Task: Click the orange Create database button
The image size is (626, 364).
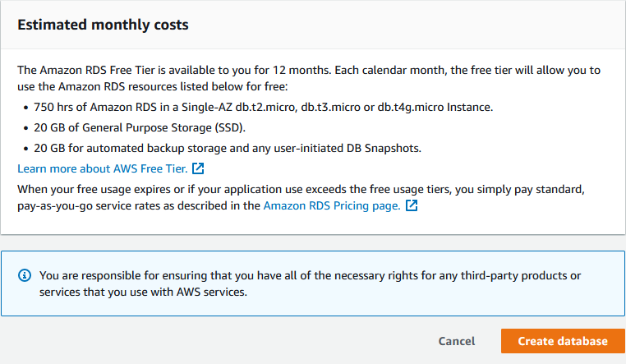Action: pyautogui.click(x=563, y=341)
